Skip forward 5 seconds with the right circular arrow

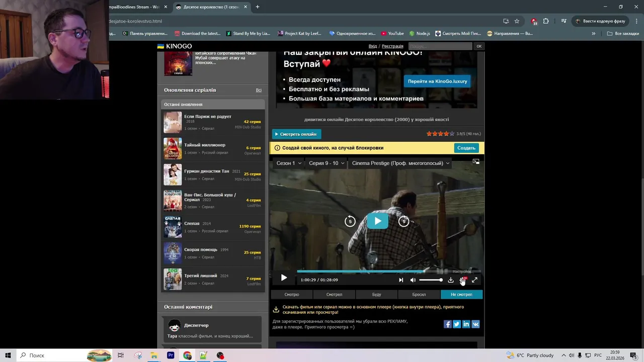[404, 221]
